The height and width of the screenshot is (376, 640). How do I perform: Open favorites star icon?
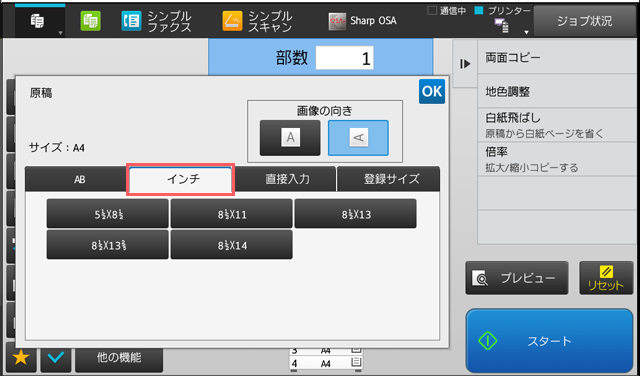point(21,358)
